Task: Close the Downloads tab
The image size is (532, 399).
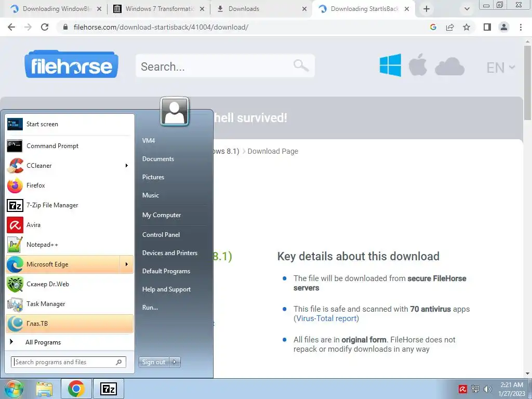Action: 304,9
